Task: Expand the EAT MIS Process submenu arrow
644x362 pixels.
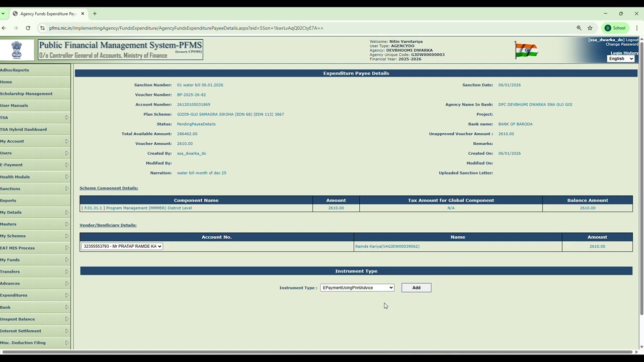Action: tap(67, 248)
